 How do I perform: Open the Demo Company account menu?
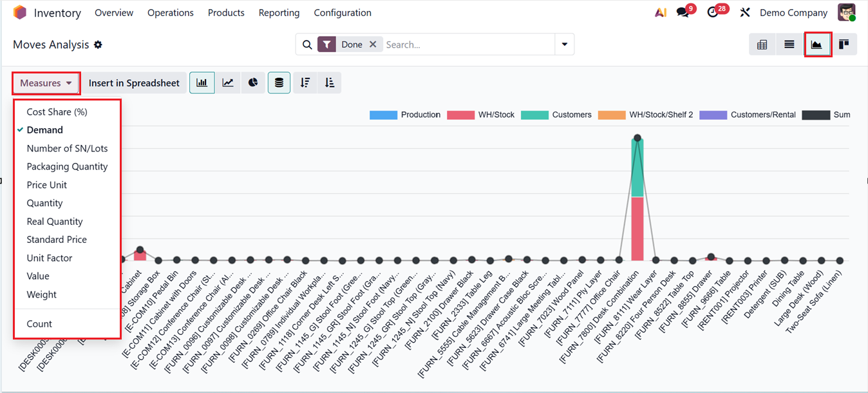[x=793, y=12]
